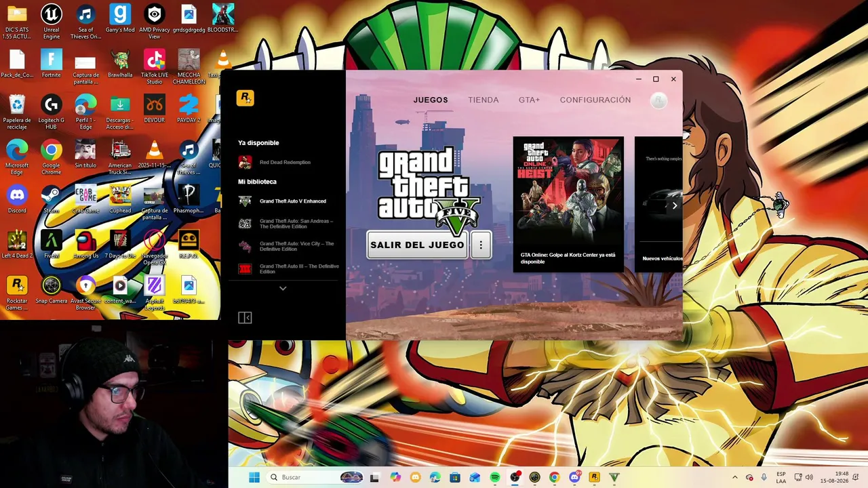
Task: Open the three-dot game options menu
Action: tap(481, 245)
